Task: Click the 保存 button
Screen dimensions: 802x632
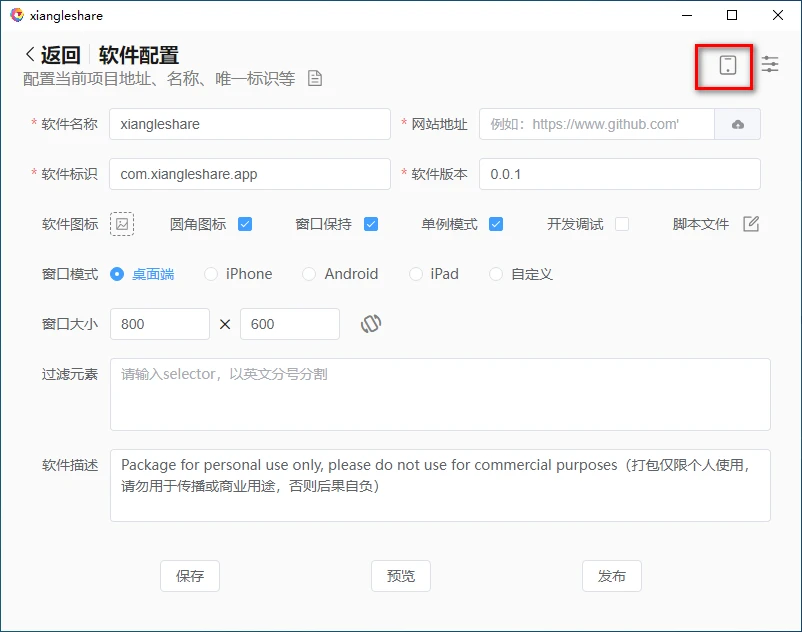Action: [x=190, y=576]
